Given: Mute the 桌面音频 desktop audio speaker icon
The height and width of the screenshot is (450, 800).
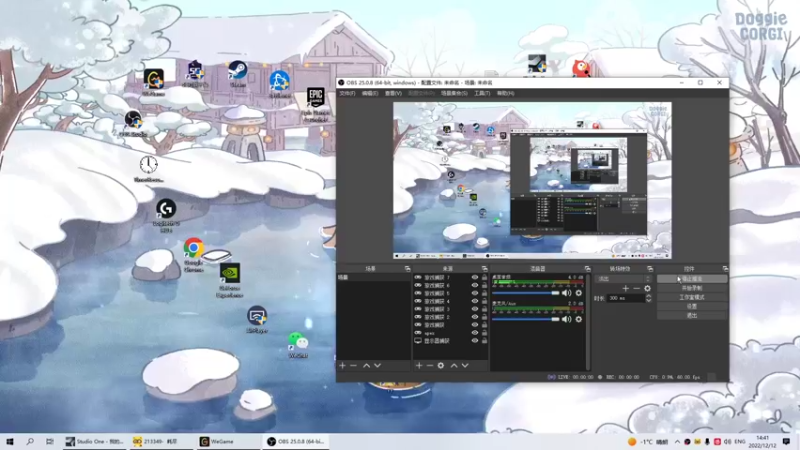Looking at the screenshot, I should click(566, 293).
